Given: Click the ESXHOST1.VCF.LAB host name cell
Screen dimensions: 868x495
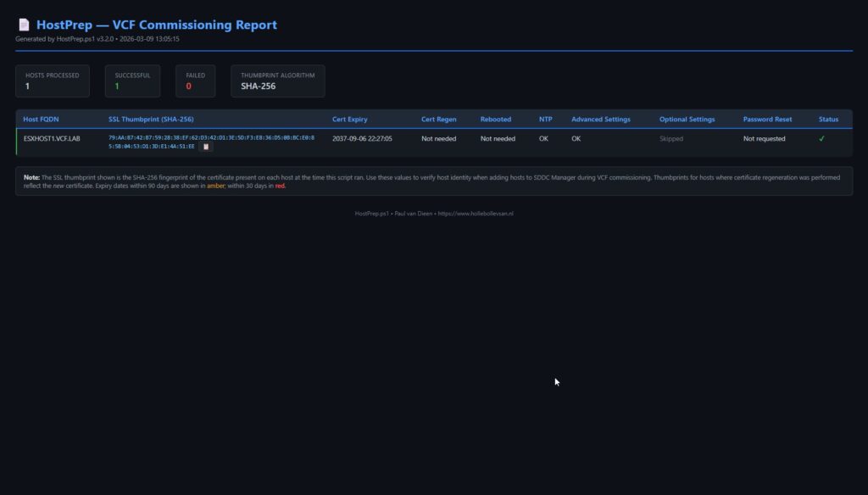Looking at the screenshot, I should click(52, 138).
